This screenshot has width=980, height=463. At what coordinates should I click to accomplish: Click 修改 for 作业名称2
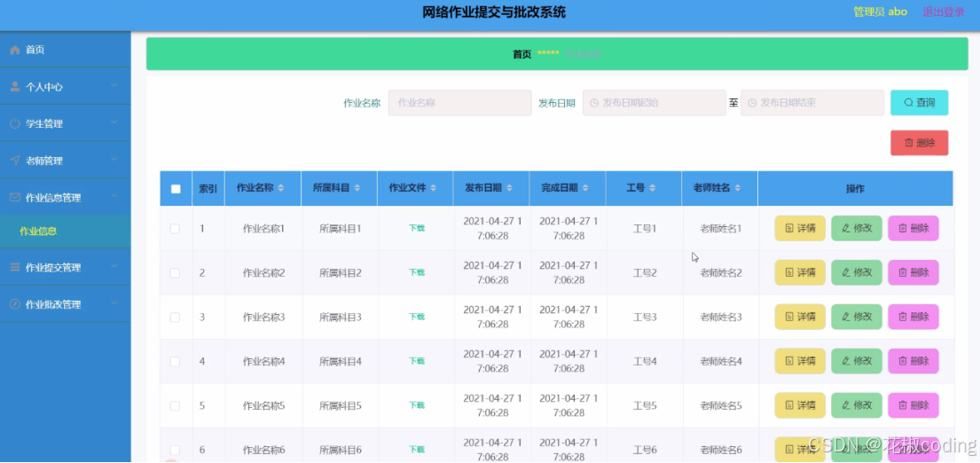coord(856,272)
